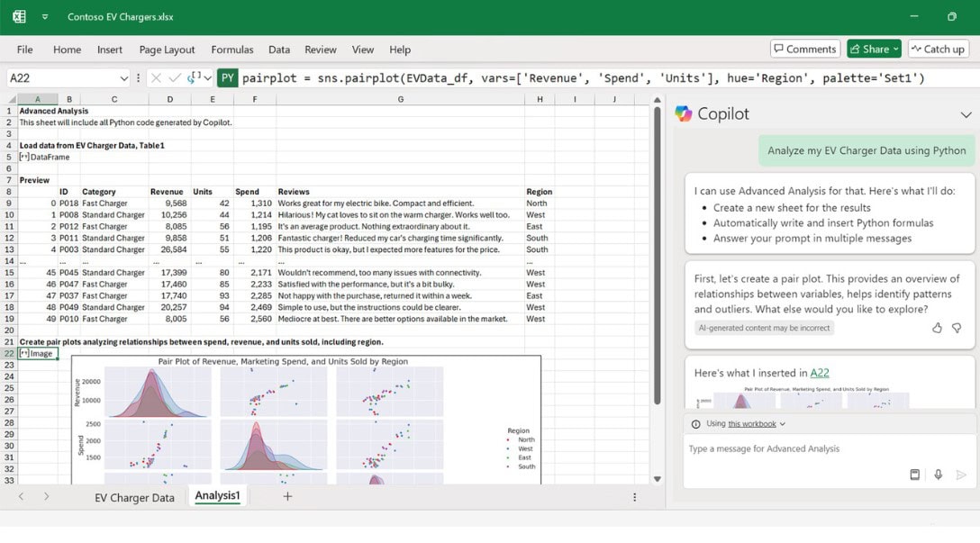Screen dimensions: 980x543
Task: Click the send arrow in Copilot message box
Action: pyautogui.click(x=962, y=475)
